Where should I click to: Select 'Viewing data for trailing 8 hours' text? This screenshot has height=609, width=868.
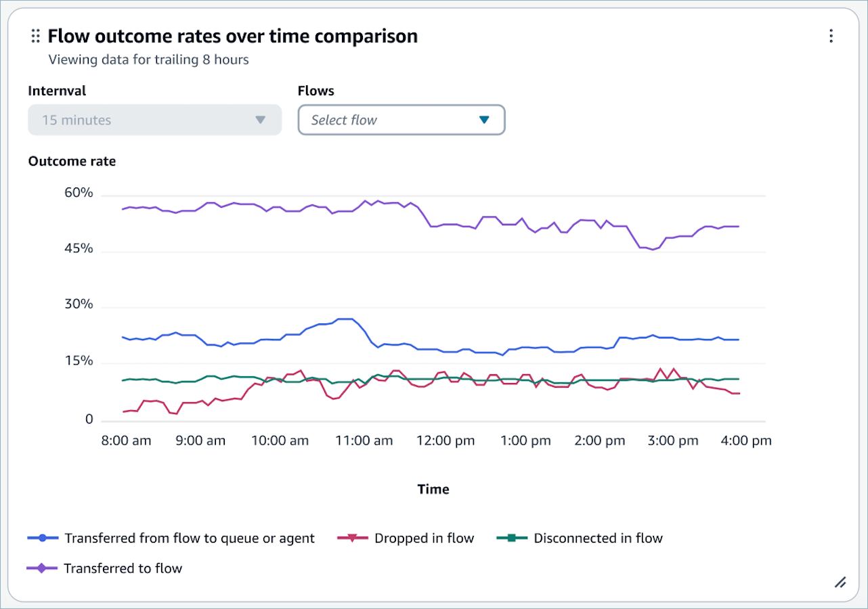pos(149,60)
